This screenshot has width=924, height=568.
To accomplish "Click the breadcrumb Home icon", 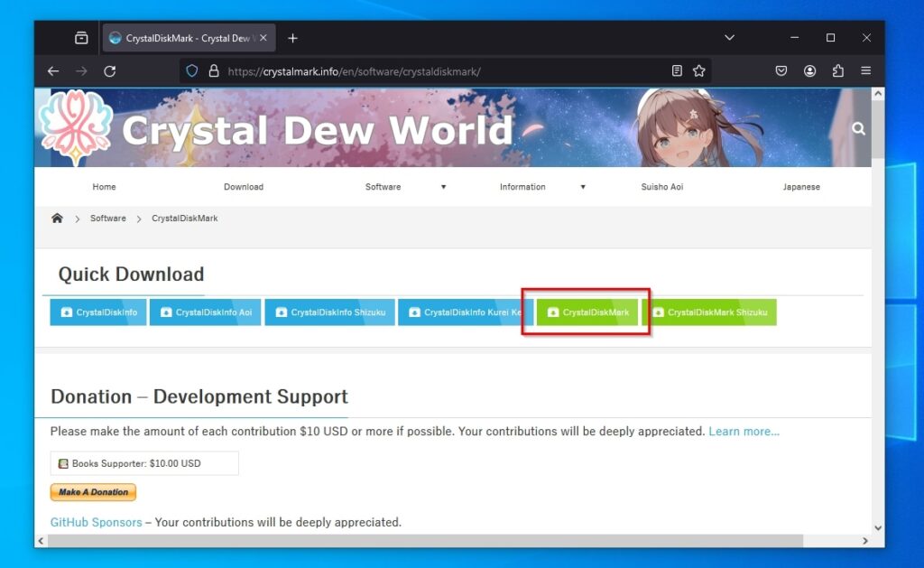I will (x=58, y=219).
